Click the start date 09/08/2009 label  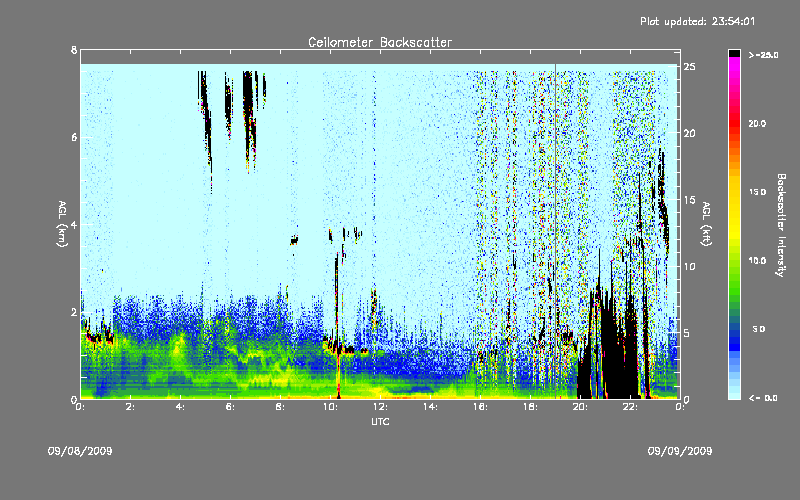point(80,451)
